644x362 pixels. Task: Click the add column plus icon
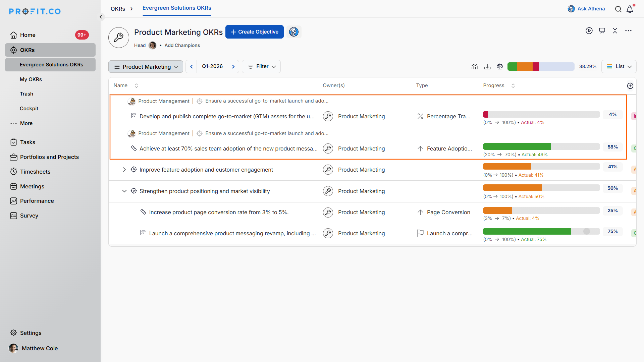630,86
